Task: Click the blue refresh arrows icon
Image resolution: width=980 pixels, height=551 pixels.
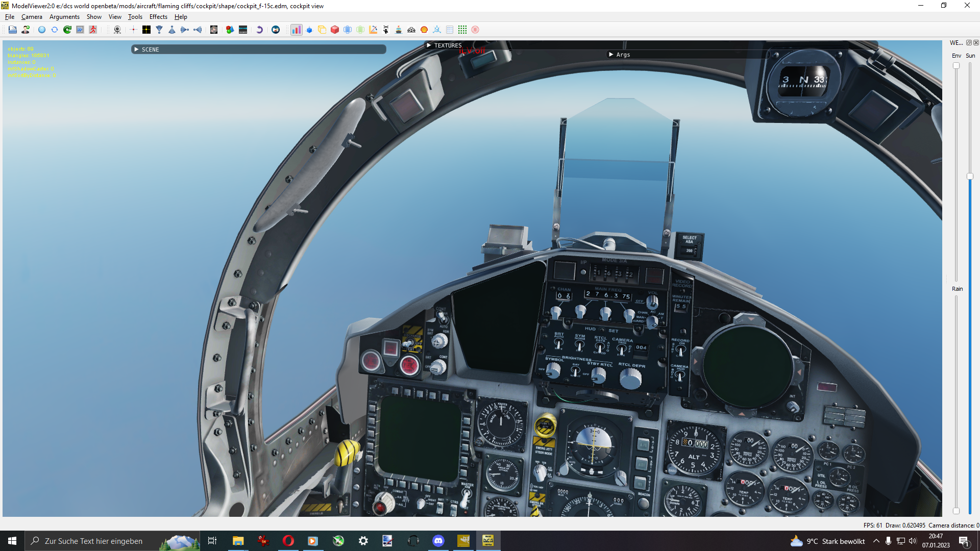Action: (x=55, y=30)
